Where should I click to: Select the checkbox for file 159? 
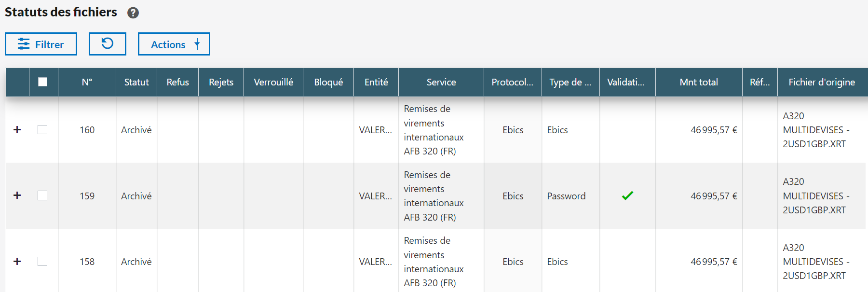tap(42, 195)
